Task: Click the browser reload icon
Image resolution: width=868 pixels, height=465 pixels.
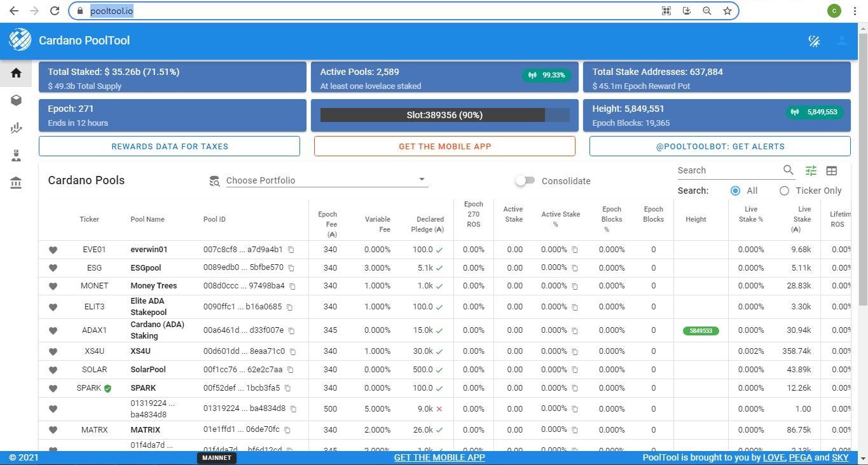Action: tap(55, 11)
